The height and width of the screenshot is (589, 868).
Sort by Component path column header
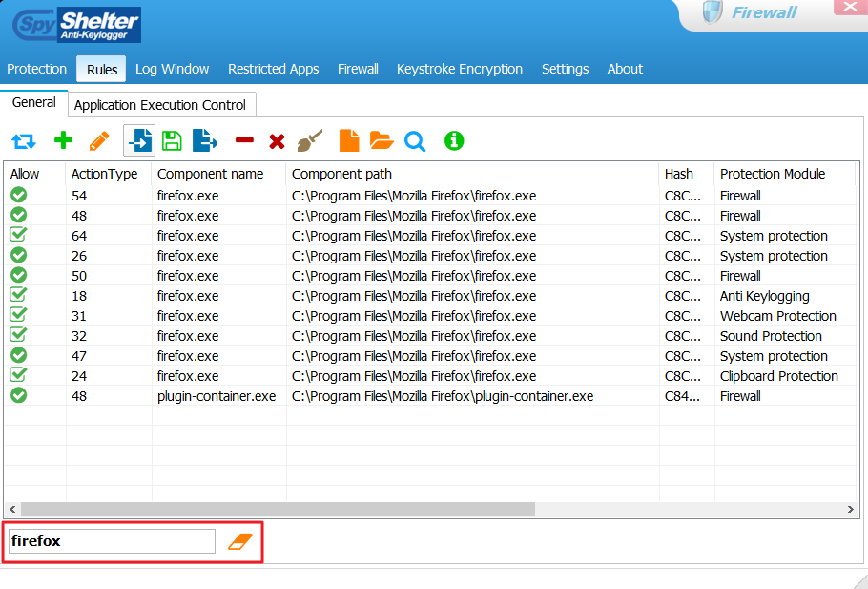(472, 174)
